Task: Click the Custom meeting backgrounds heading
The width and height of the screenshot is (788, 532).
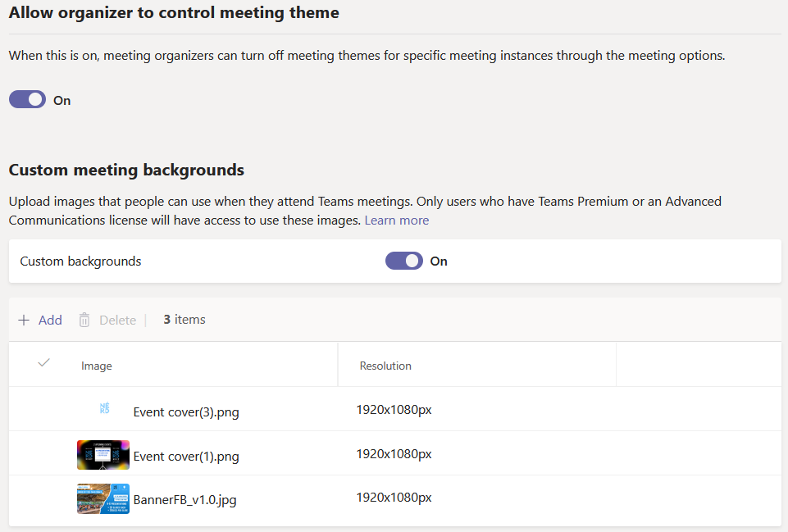Action: (x=126, y=170)
